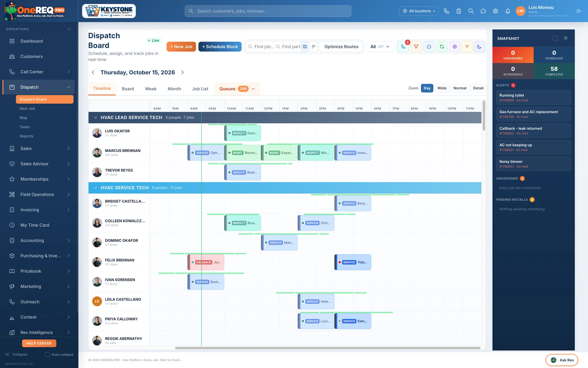Click the customer search field
Screen dimensions: 588x368
[268, 11]
